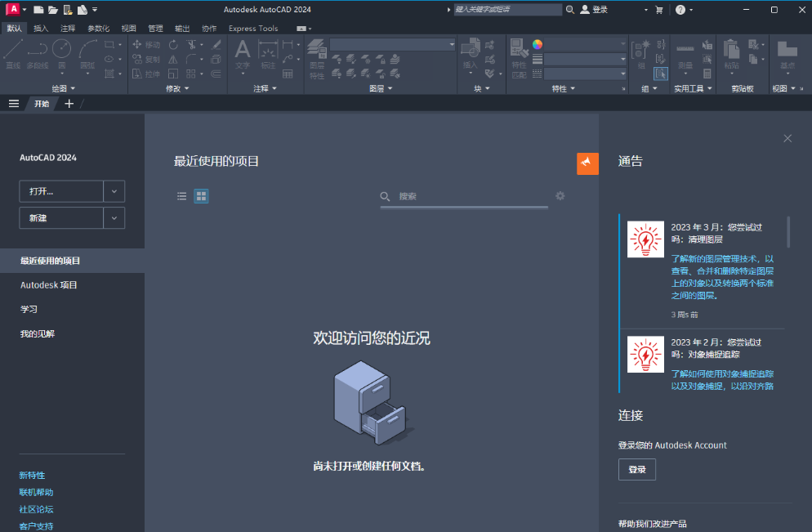This screenshot has height=532, width=812.
Task: Expand the 修改 panel dropdown
Action: click(x=177, y=88)
